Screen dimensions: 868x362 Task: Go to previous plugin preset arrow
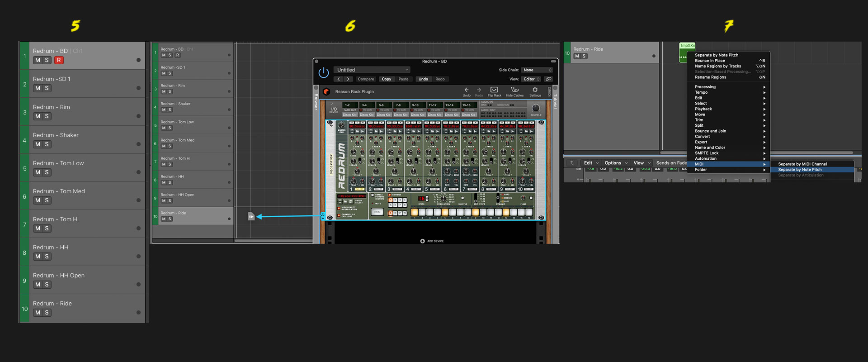click(339, 79)
